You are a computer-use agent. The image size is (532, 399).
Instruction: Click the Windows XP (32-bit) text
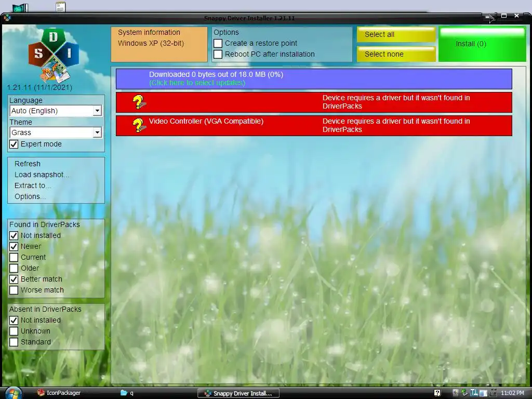(151, 44)
